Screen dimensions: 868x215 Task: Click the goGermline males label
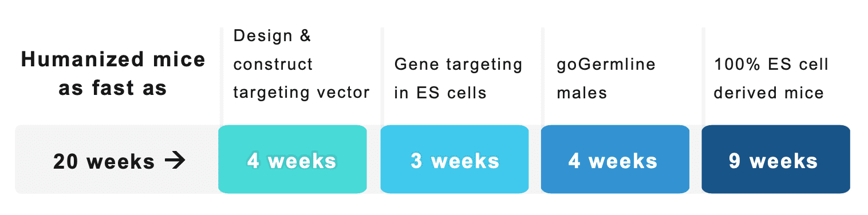click(606, 78)
